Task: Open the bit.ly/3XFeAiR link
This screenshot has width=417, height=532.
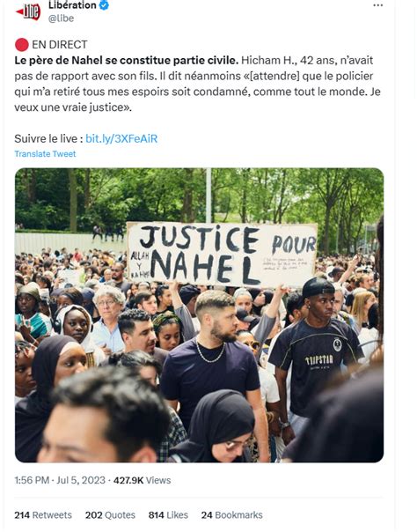Action: point(121,139)
